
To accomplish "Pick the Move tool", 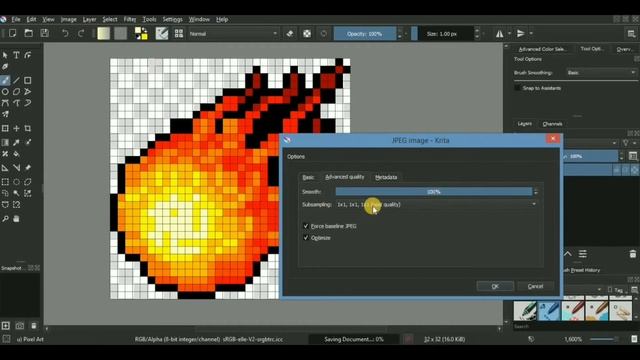I will [x=16, y=129].
